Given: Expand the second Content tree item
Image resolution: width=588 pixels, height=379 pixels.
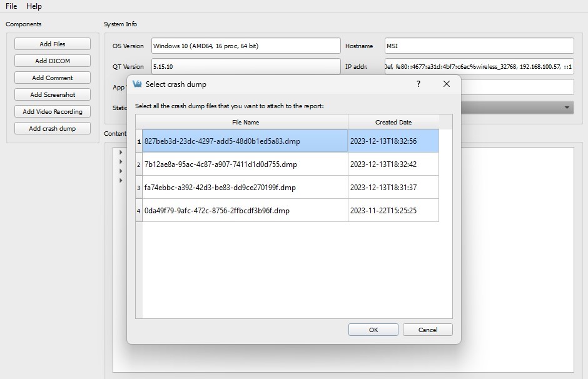Looking at the screenshot, I should point(120,161).
